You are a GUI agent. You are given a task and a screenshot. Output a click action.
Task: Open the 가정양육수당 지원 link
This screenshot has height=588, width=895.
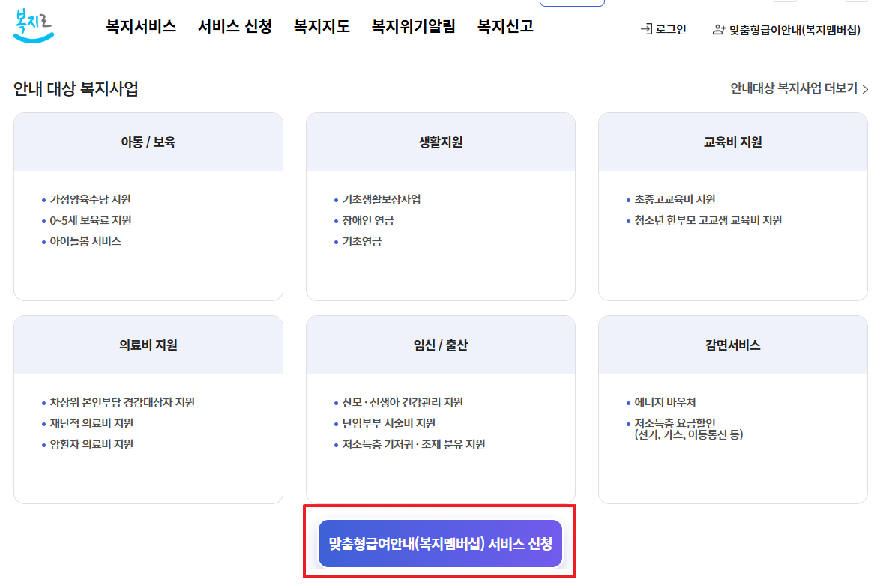coord(89,198)
